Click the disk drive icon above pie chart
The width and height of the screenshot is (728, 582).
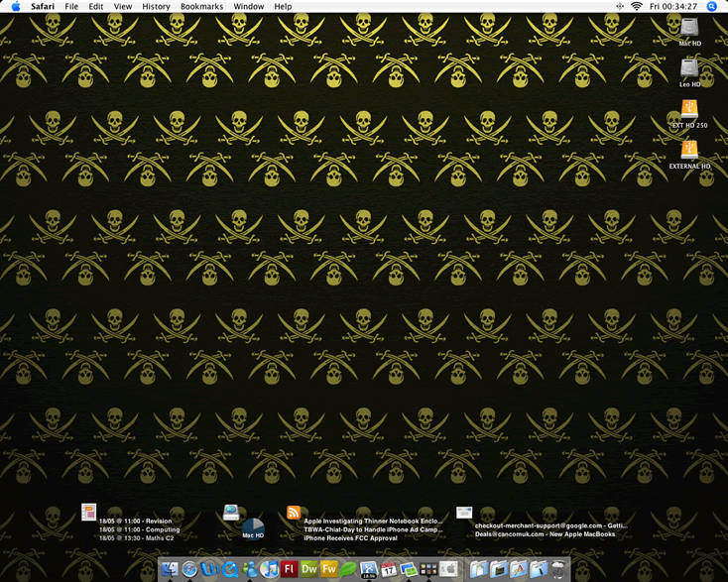tap(231, 512)
